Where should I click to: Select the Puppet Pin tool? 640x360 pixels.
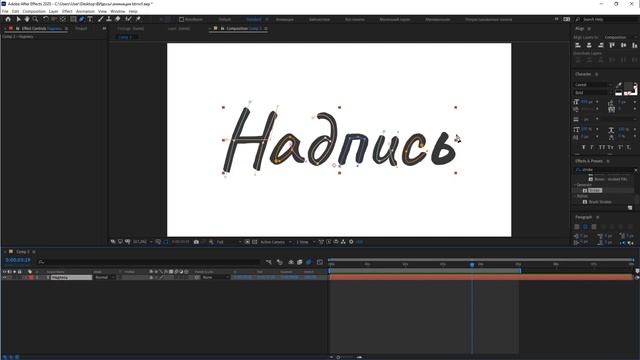click(138, 19)
